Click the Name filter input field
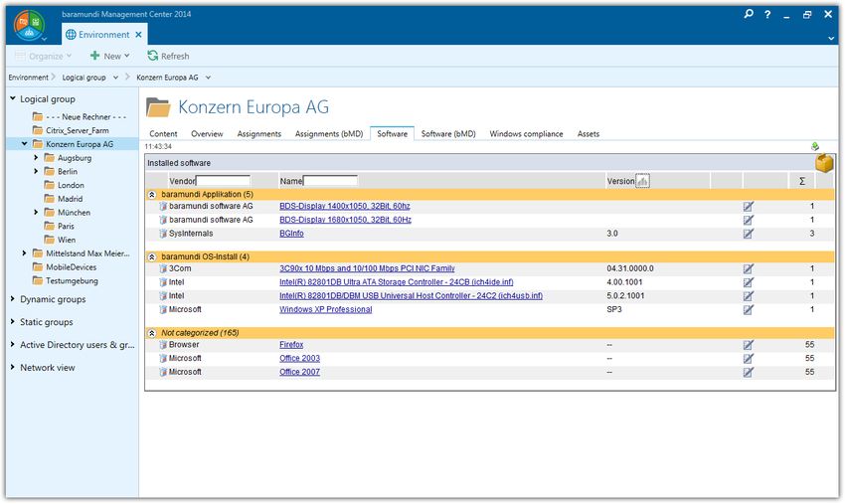The image size is (845, 504). click(330, 181)
